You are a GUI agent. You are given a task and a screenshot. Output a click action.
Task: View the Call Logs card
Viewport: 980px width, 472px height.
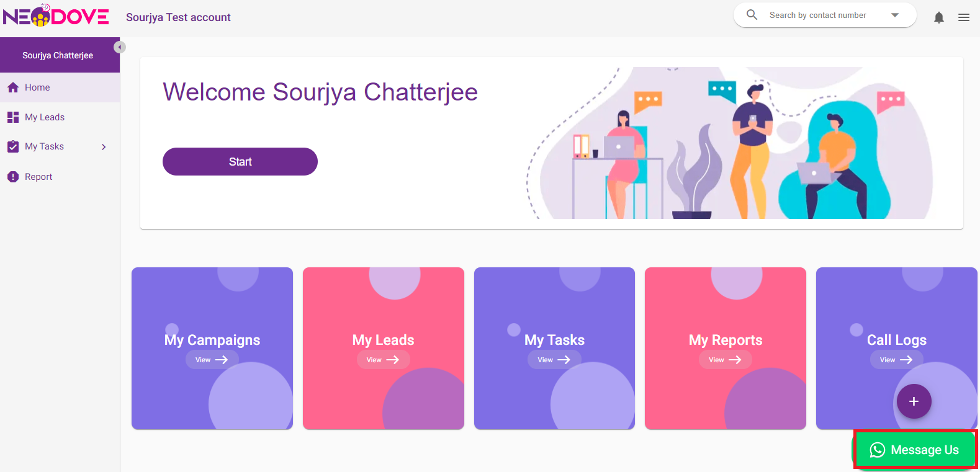click(896, 360)
